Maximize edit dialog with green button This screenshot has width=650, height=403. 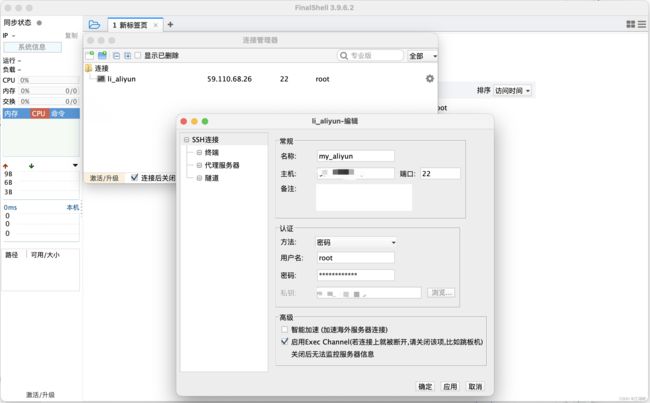205,121
